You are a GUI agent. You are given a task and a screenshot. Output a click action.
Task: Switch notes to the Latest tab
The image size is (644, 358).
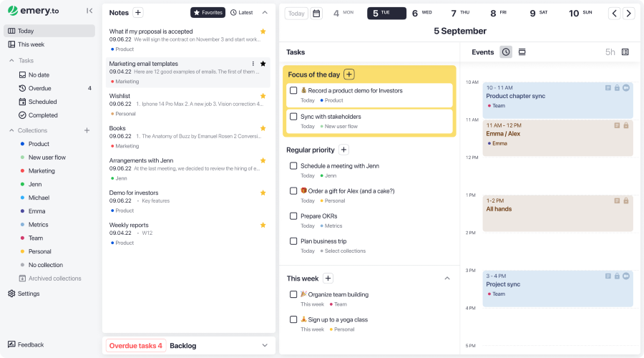pos(242,13)
